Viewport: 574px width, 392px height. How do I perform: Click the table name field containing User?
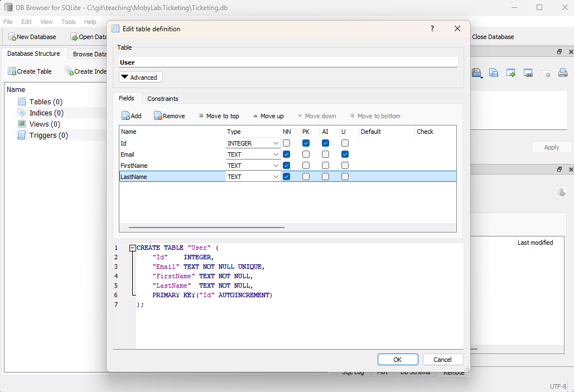[x=288, y=62]
